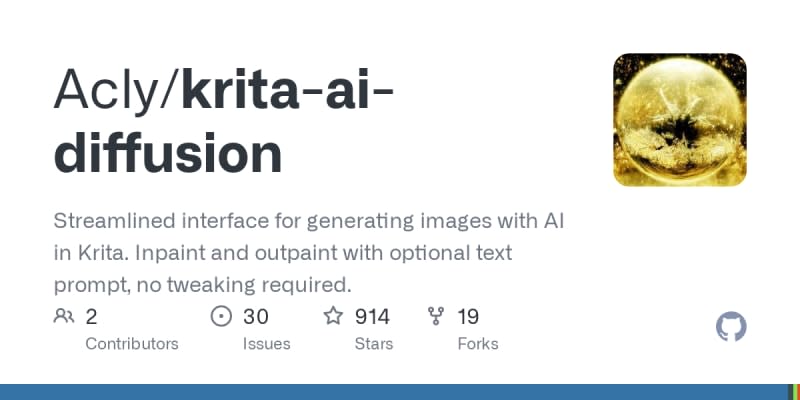Click the Forks branch icon

point(436,317)
